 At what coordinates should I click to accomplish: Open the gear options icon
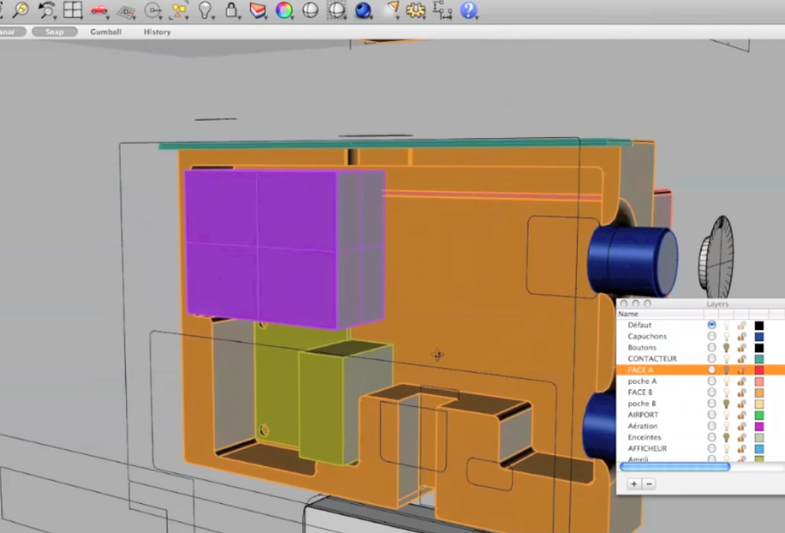pyautogui.click(x=417, y=11)
